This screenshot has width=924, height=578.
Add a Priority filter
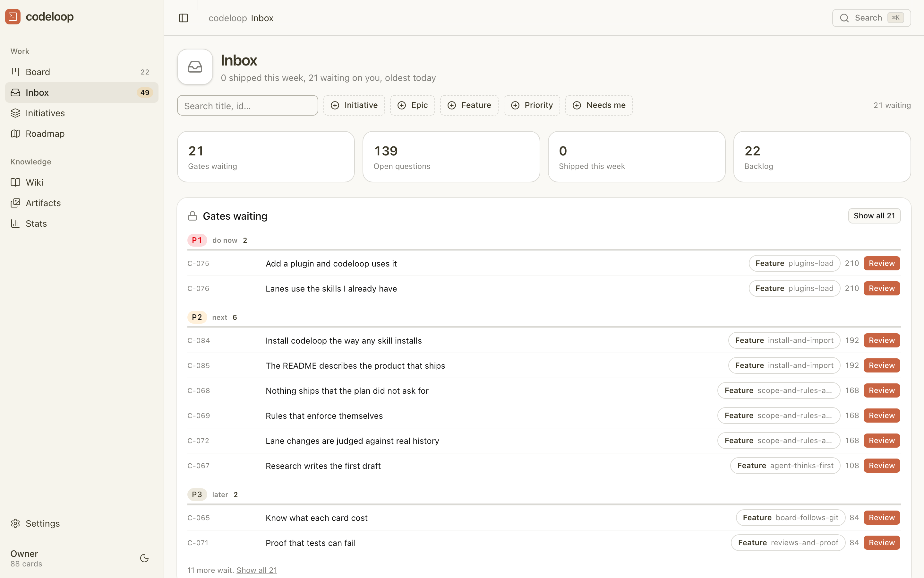pyautogui.click(x=532, y=105)
